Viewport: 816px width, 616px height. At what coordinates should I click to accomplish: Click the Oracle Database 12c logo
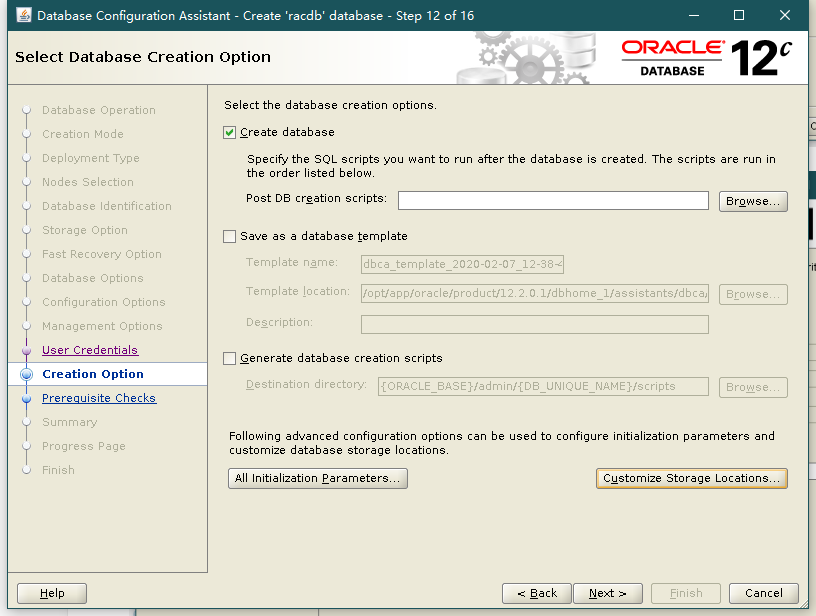click(x=707, y=58)
